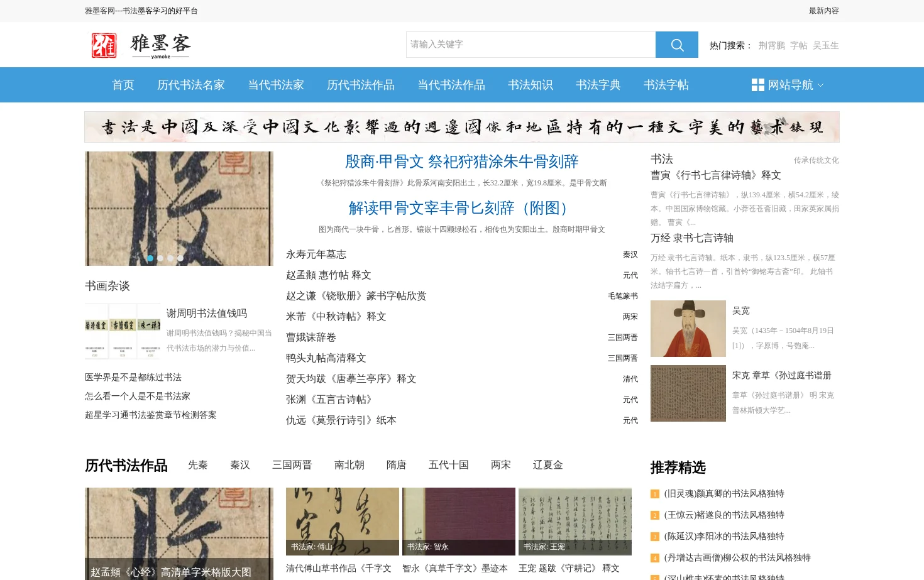Open the 书法知识 menu item
This screenshot has height=580, width=924.
(531, 85)
